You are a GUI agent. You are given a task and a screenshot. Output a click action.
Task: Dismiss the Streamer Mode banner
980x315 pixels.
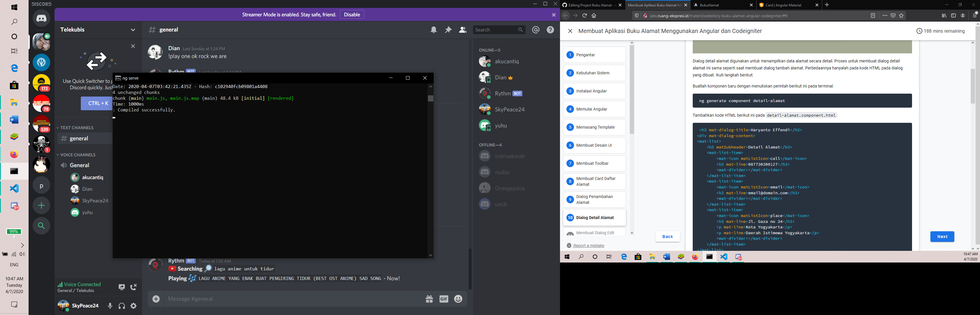click(554, 15)
